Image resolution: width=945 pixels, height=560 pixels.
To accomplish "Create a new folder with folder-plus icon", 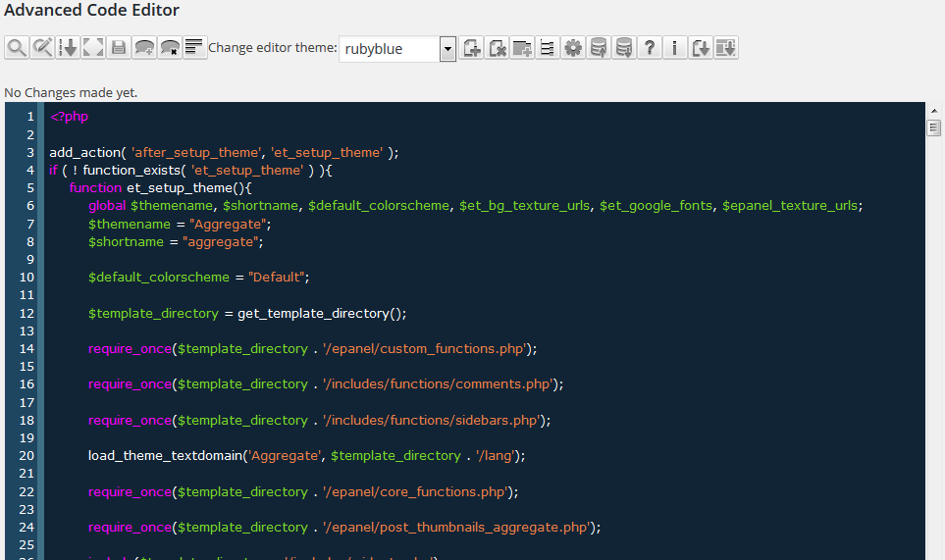I will coord(522,48).
